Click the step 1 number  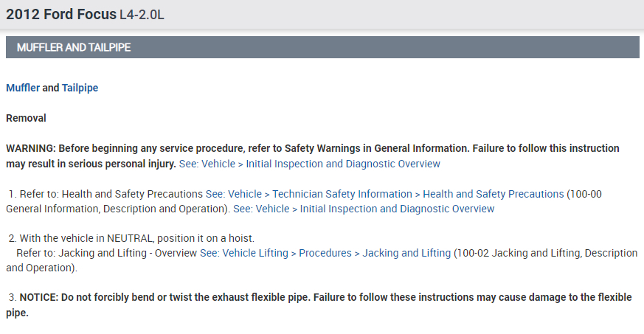click(x=13, y=194)
